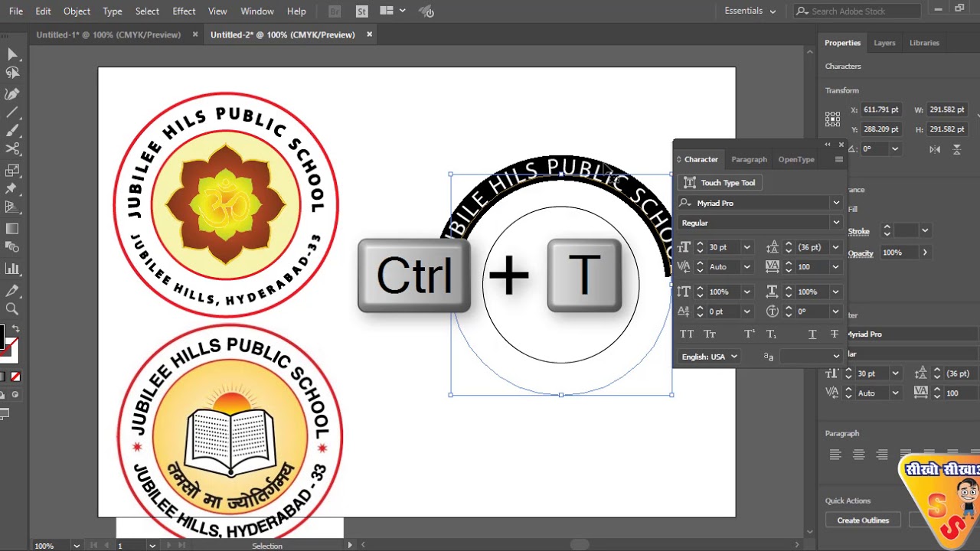Image resolution: width=980 pixels, height=551 pixels.
Task: Open the Window menu
Action: [x=257, y=11]
